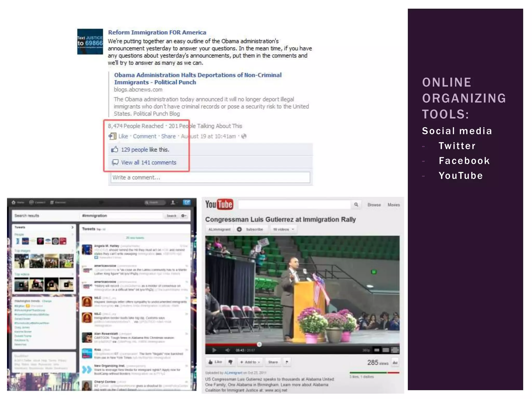Dislike the YouTube video
Viewport: 532px width, 399px height.
pos(230,362)
